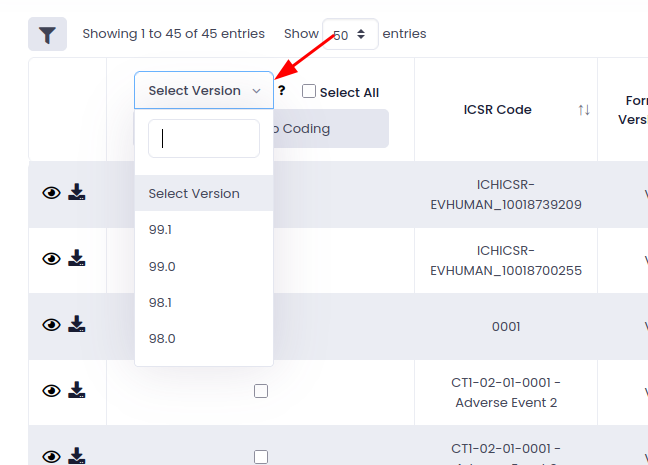The image size is (648, 465).
Task: Download the 0001 record
Action: 77,325
